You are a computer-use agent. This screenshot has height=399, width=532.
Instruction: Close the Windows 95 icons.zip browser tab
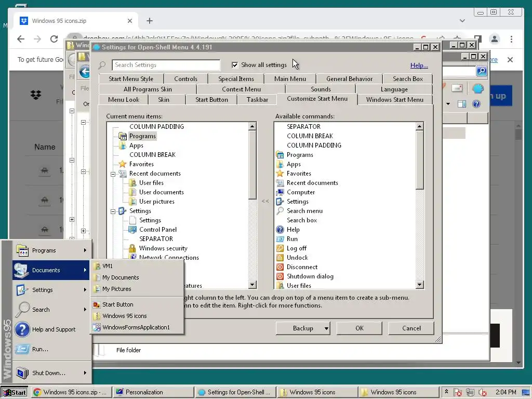coord(129,21)
